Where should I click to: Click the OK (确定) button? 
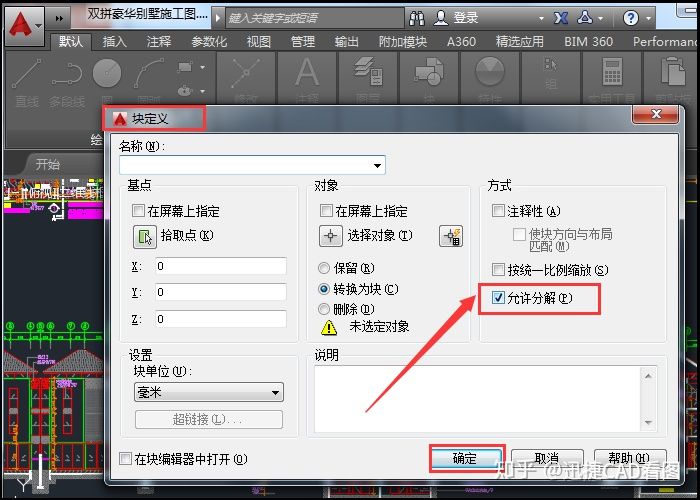(x=465, y=458)
